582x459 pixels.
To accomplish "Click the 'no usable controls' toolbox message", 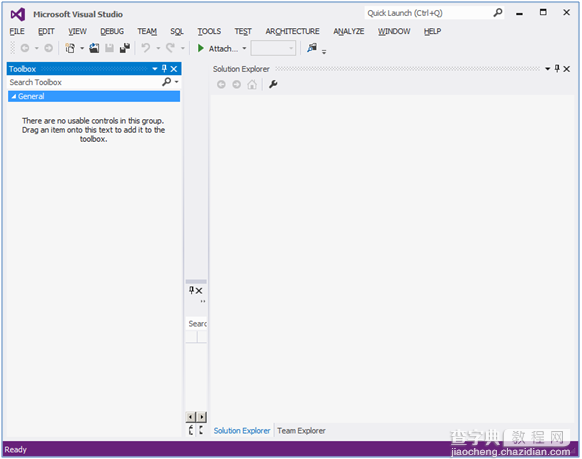I will [x=93, y=130].
